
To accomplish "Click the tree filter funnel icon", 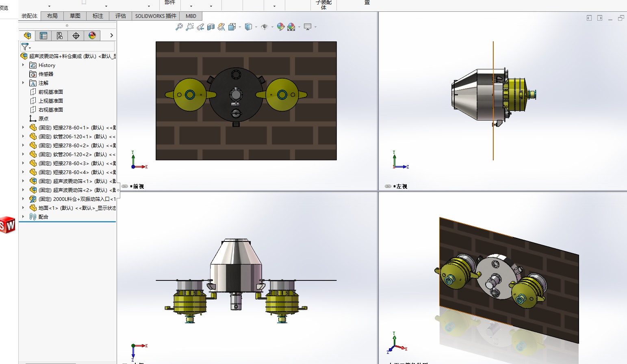I will [25, 47].
